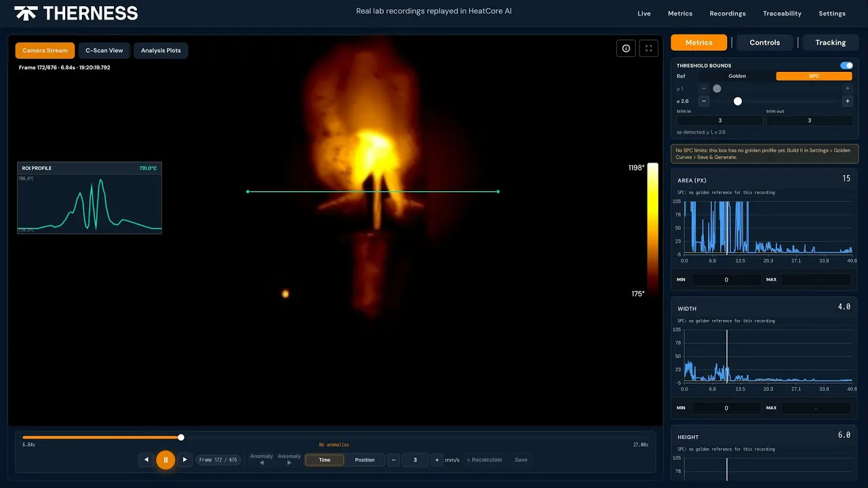Click the Recalculate button
The height and width of the screenshot is (488, 868).
pyautogui.click(x=485, y=460)
